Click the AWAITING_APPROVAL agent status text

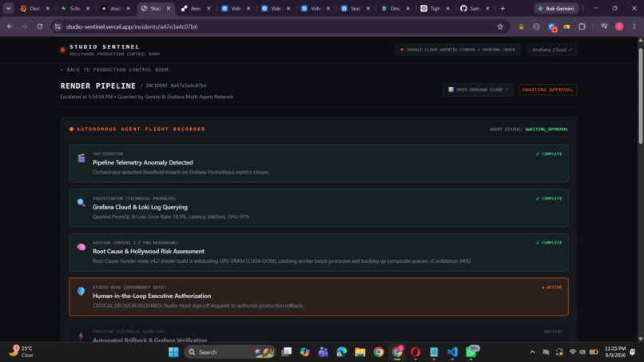[547, 129]
